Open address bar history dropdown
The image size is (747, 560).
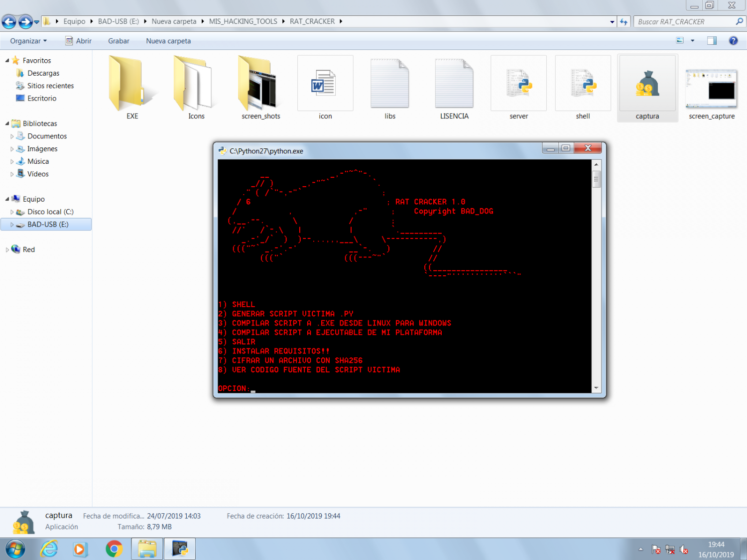[x=612, y=22]
